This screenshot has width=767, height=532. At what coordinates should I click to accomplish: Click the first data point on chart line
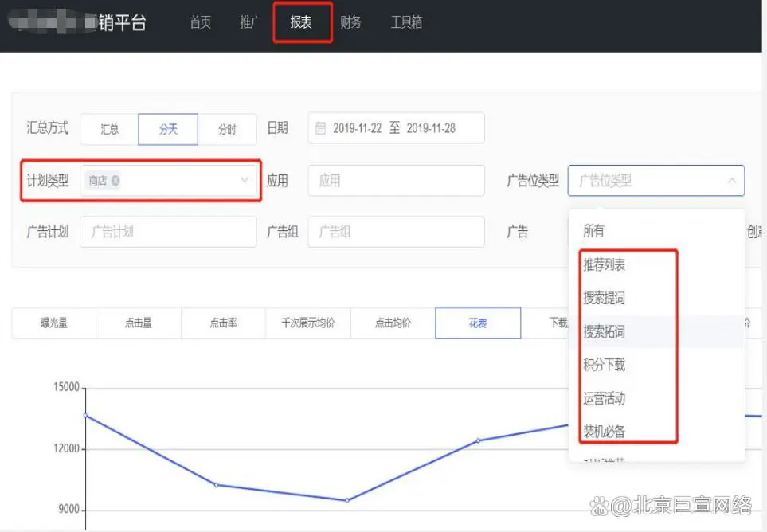click(x=85, y=415)
